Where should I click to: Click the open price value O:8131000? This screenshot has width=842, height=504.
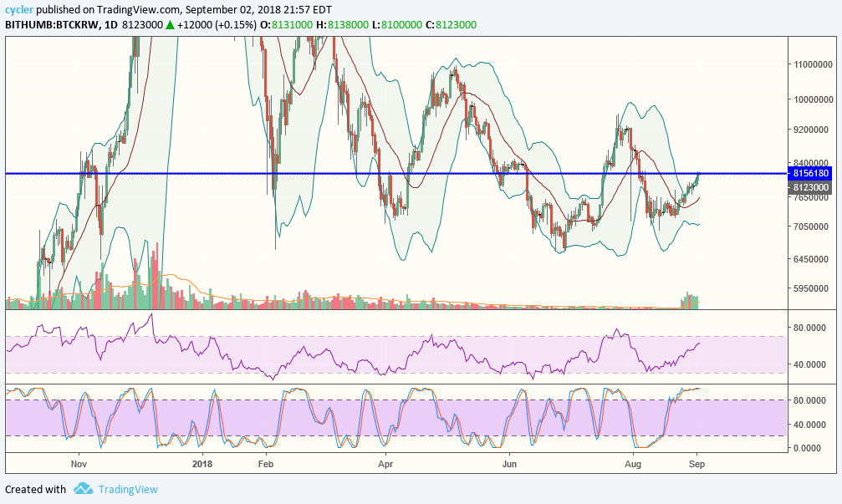click(286, 25)
